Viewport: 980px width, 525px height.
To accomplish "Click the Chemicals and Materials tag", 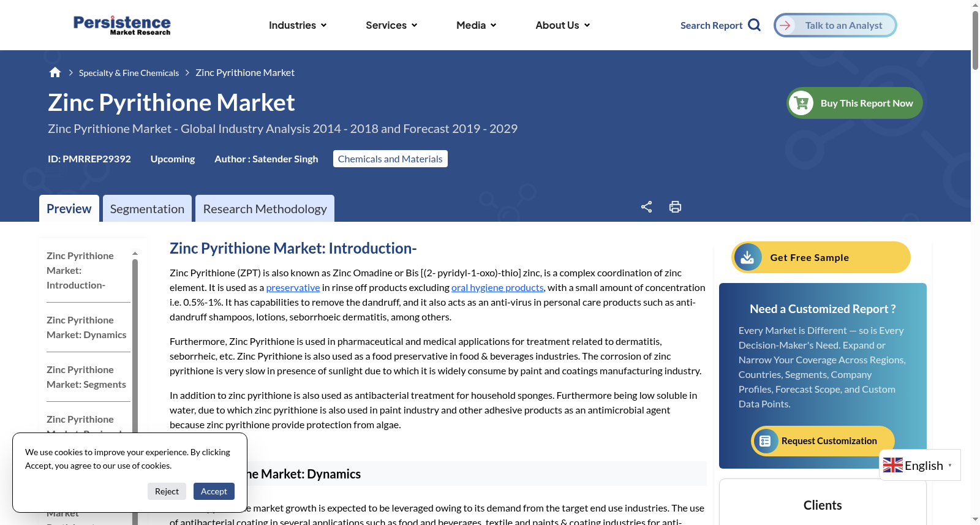I will [x=390, y=159].
